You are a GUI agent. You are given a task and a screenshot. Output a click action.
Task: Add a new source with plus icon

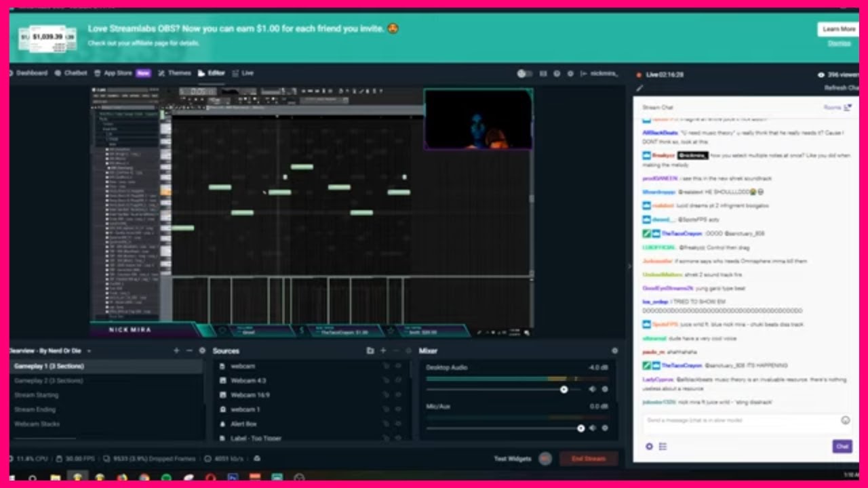pos(383,350)
